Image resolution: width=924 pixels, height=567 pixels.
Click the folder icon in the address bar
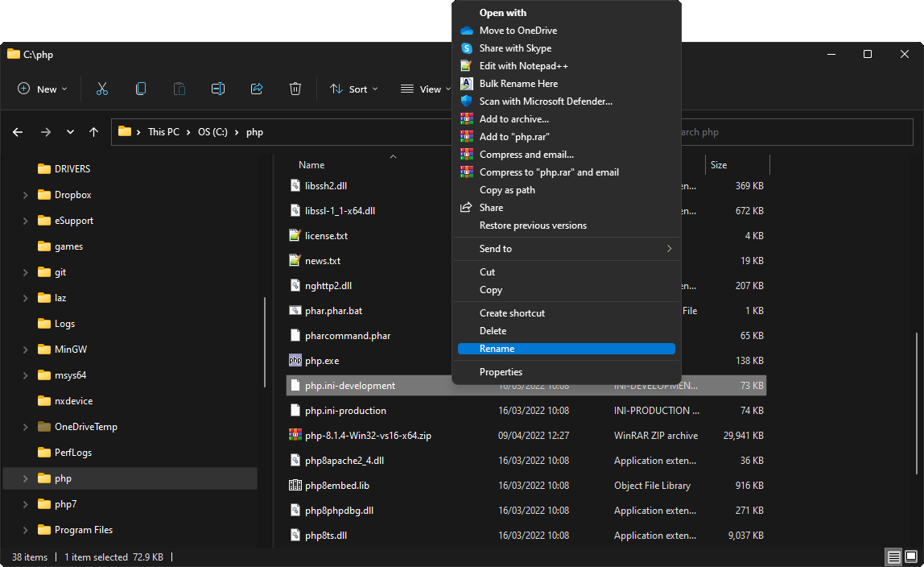click(x=124, y=131)
